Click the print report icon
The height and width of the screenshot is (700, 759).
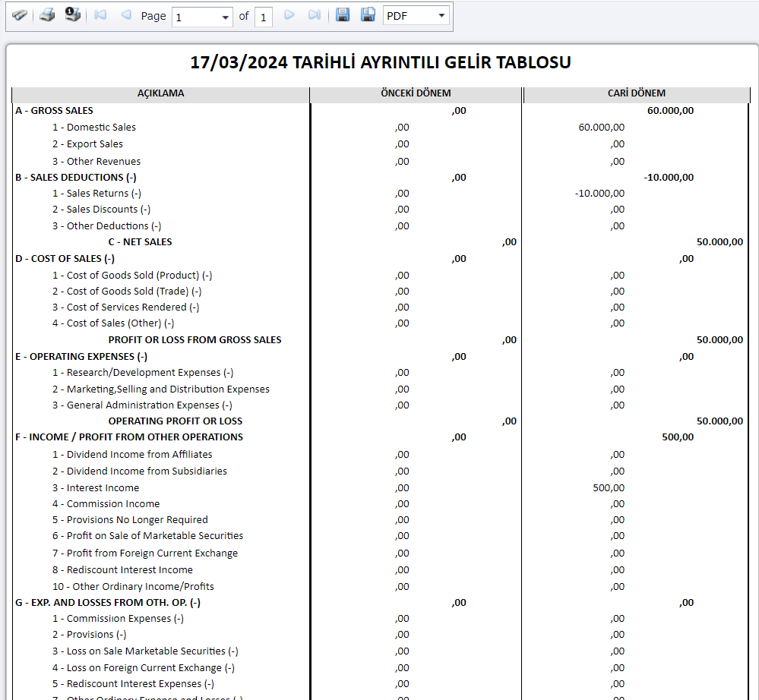point(47,15)
